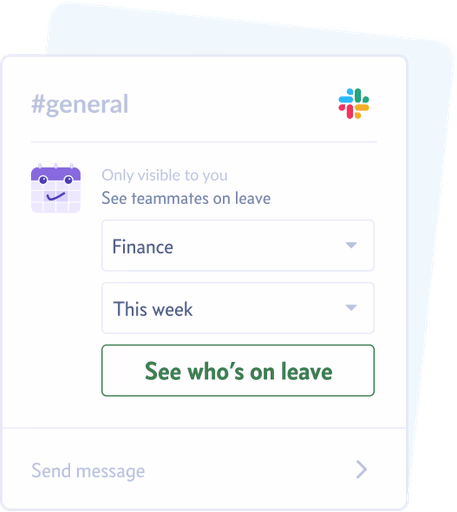This screenshot has height=512, width=457.
Task: Click the purple header of calendar avatar
Action: click(x=56, y=173)
